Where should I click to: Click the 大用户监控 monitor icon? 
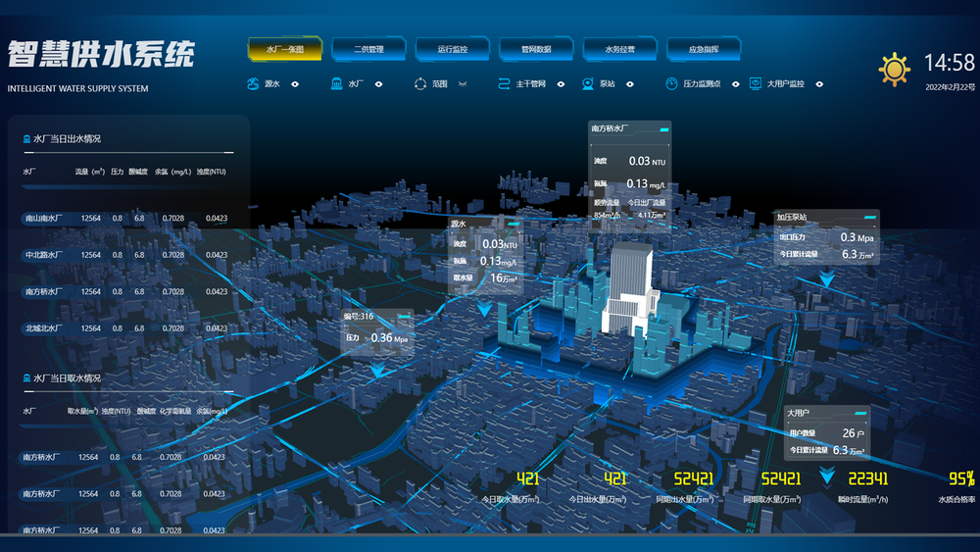tap(756, 84)
